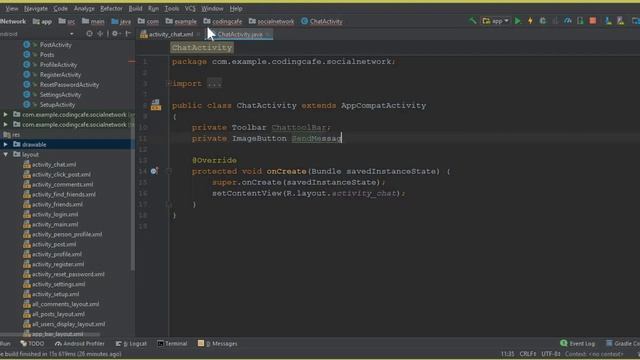
Task: Open the Run menu
Action: (x=153, y=9)
